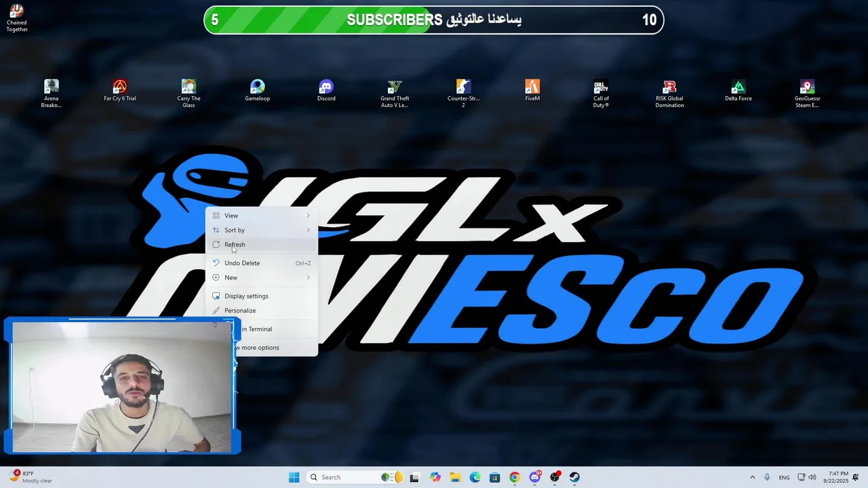
Task: Open File Explorer from the taskbar
Action: coord(455,477)
